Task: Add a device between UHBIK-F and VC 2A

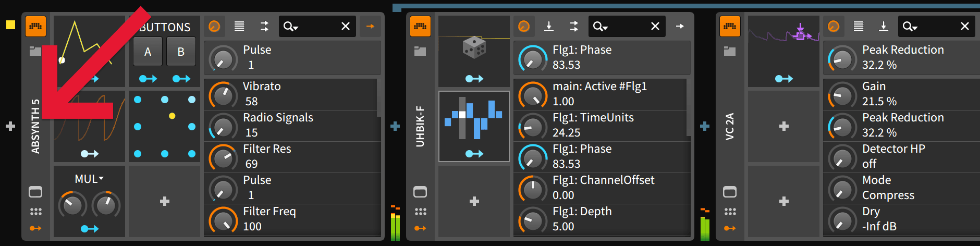Action: coord(705,126)
